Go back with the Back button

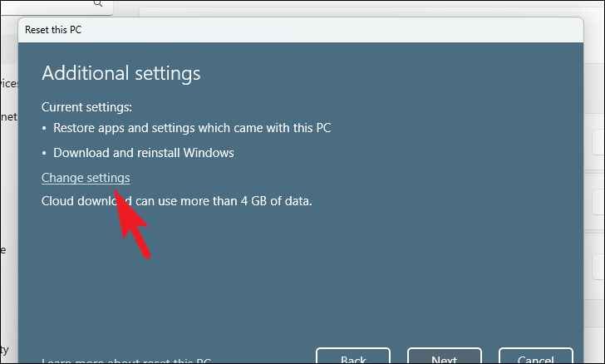coord(353,356)
